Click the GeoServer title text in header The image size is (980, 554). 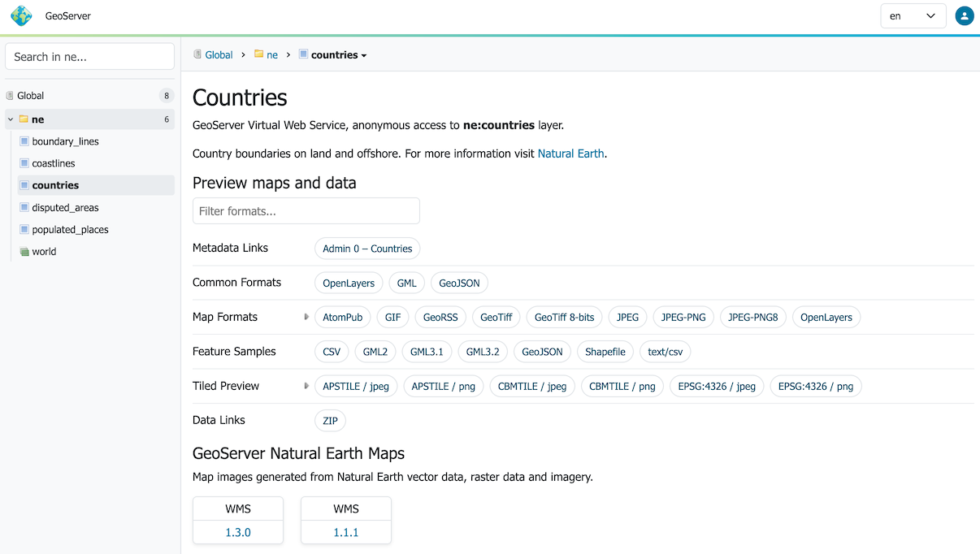click(68, 16)
